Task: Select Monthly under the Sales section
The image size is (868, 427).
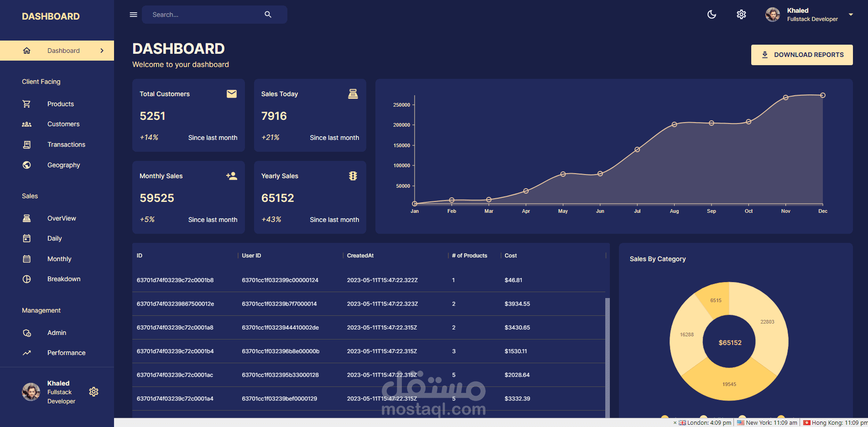Action: pyautogui.click(x=59, y=258)
